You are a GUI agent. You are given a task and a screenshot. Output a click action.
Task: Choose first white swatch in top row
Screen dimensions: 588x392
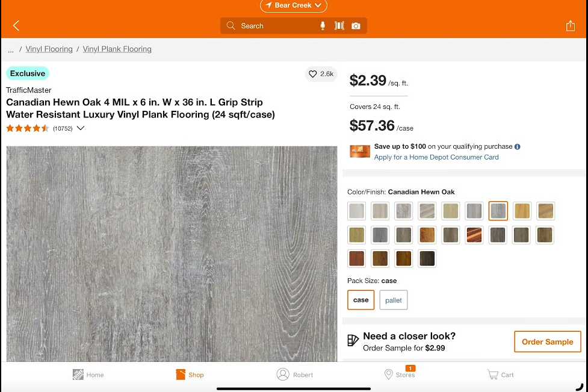[357, 211]
